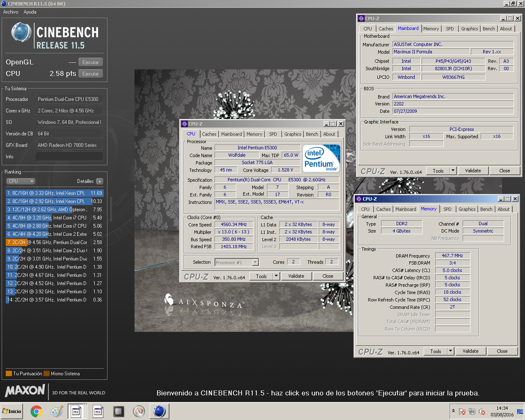Viewport: 525px width, 420px height.
Task: Click the Info text field in Tu Sistema
Action: pos(69,157)
